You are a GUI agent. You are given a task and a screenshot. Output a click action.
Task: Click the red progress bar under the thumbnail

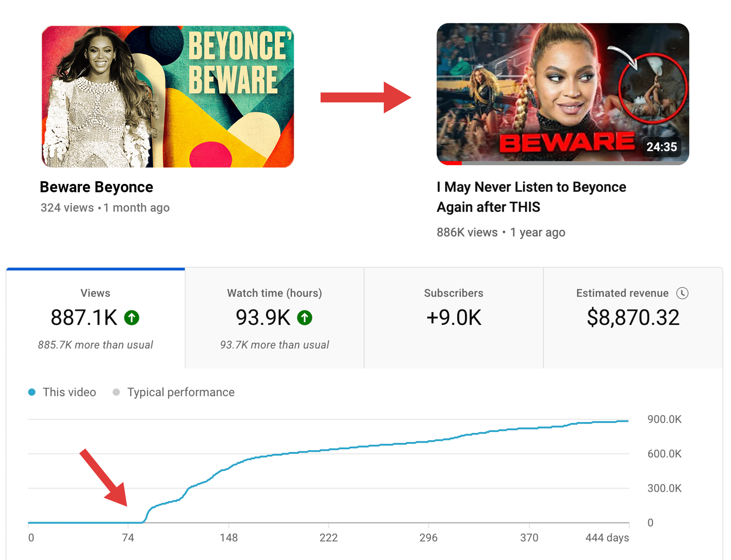(x=451, y=163)
